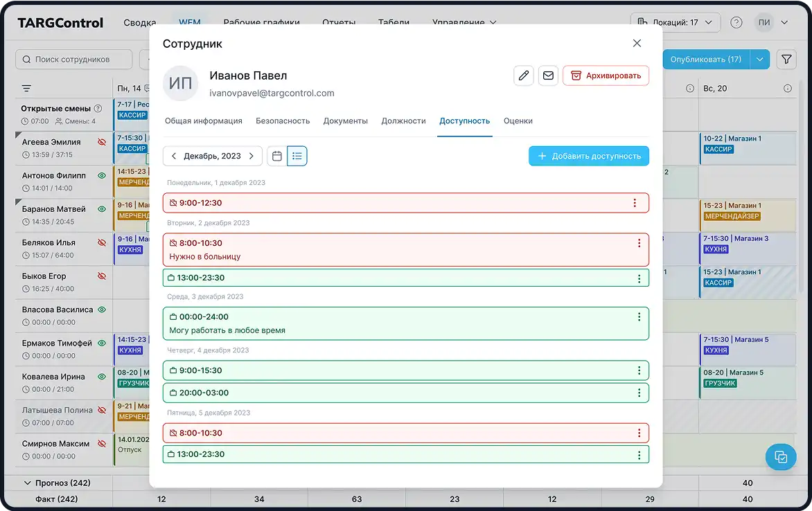The width and height of the screenshot is (812, 511).
Task: Toggle visibility for Агеева Эмилия
Action: pos(102,142)
